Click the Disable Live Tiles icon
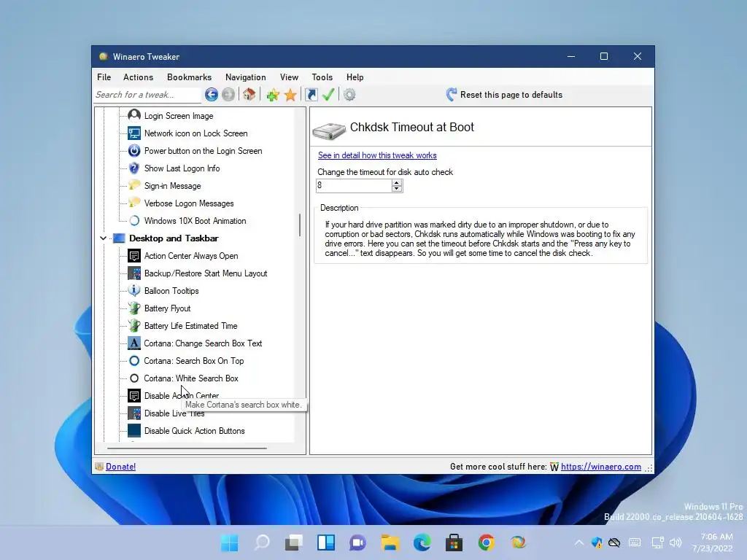 134,413
